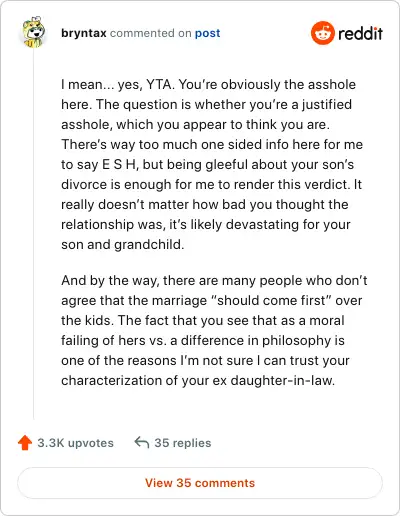400x516 pixels.
Task: Click the paragraph beginning "I mean... yes"
Action: click(211, 164)
